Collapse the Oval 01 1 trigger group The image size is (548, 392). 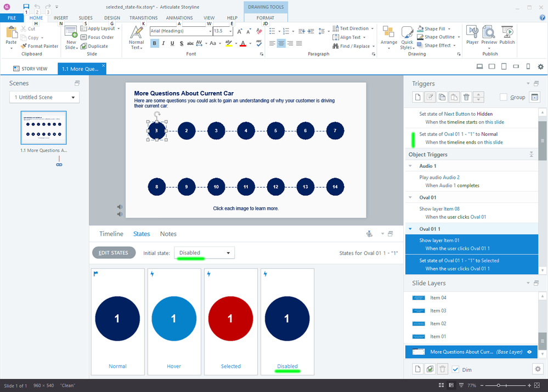(410, 229)
